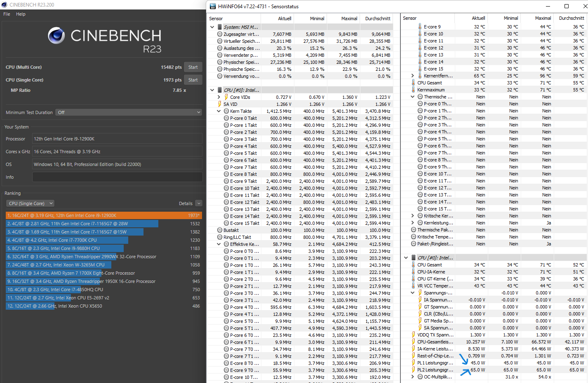
Task: Click the VR VCC Temper... thermometer icon
Action: click(414, 286)
